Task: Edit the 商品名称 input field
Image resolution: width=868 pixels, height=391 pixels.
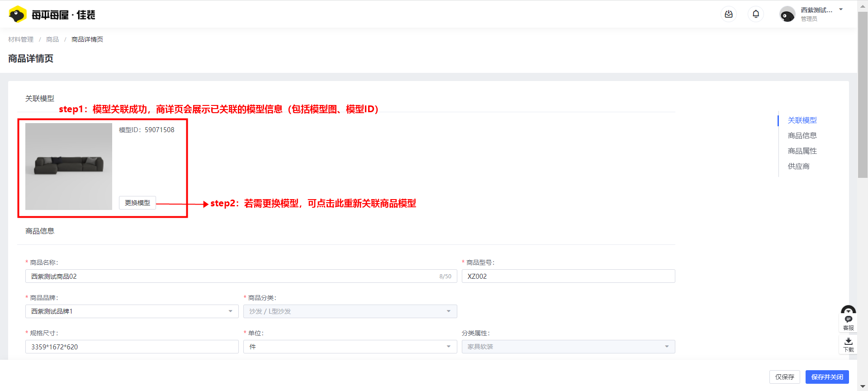Action: pyautogui.click(x=241, y=276)
